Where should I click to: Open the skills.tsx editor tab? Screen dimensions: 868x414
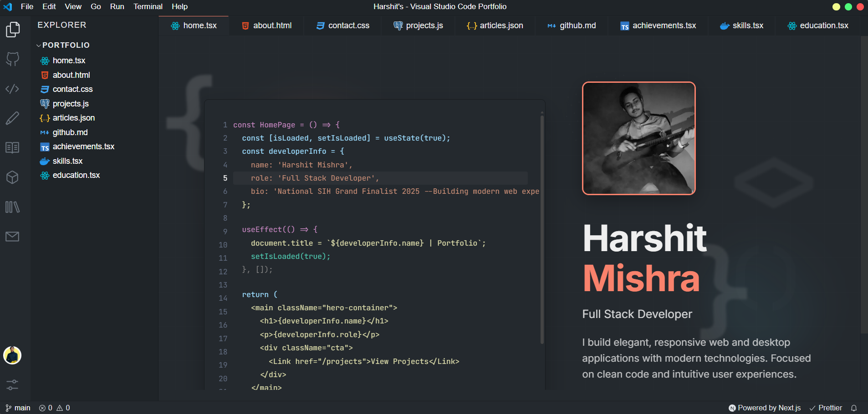(741, 25)
